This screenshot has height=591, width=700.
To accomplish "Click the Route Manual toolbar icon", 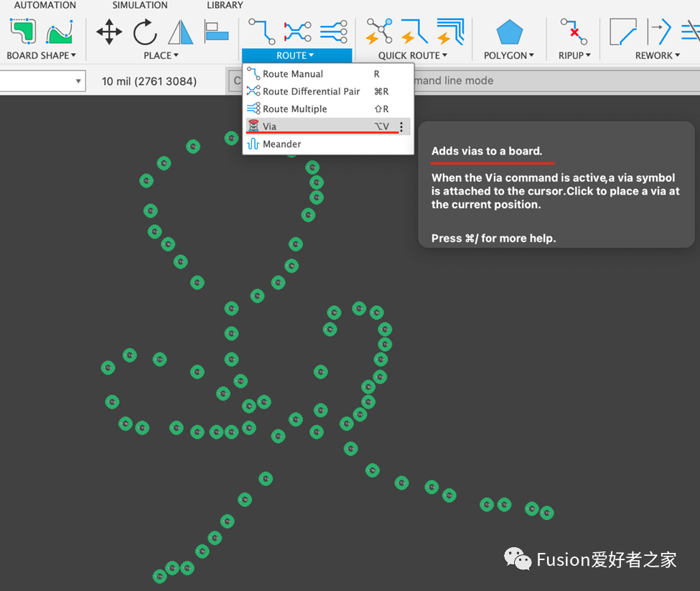I will pyautogui.click(x=261, y=32).
